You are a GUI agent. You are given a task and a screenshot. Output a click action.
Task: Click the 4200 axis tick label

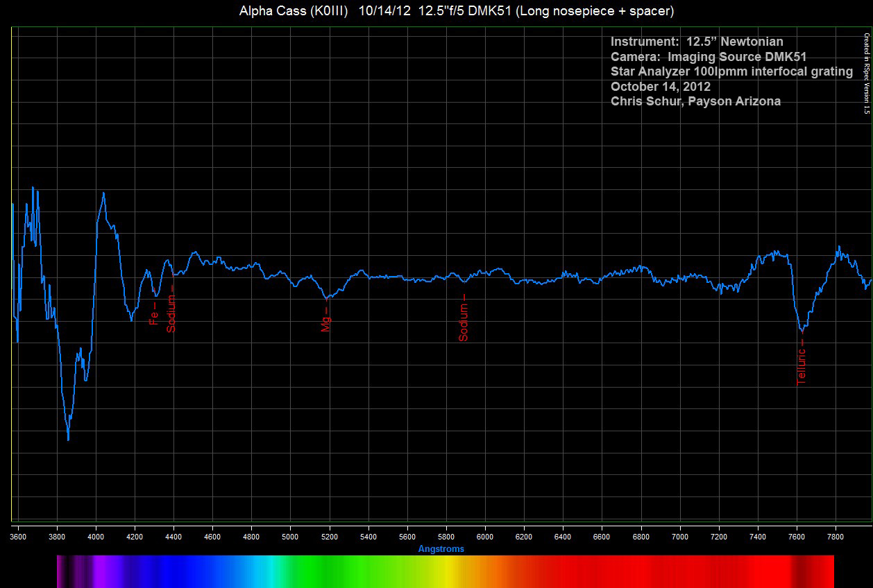135,536
